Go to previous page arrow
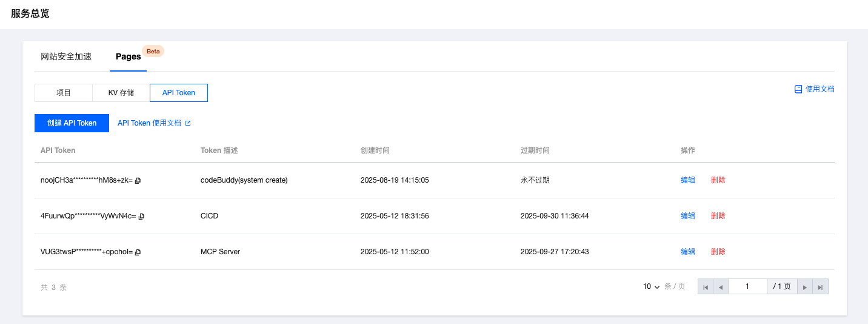Viewport: 868px width, 324px height. pos(721,287)
